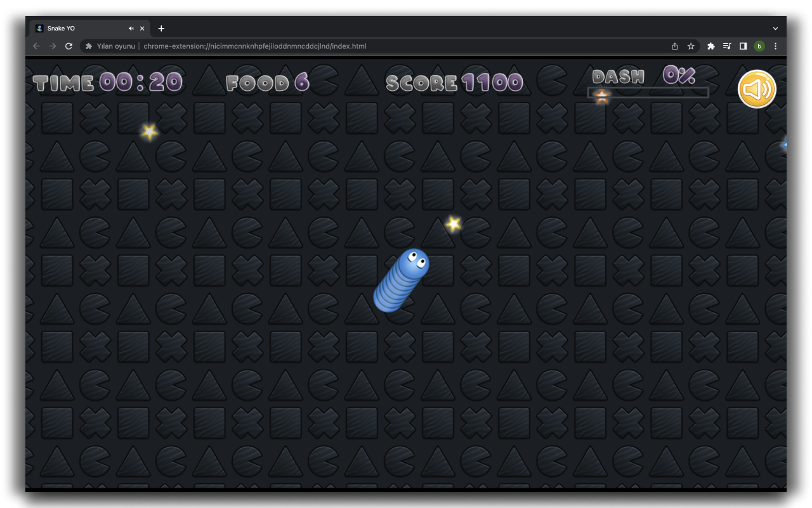812x508 pixels.
Task: Open the media controls icon in the toolbar
Action: point(726,46)
